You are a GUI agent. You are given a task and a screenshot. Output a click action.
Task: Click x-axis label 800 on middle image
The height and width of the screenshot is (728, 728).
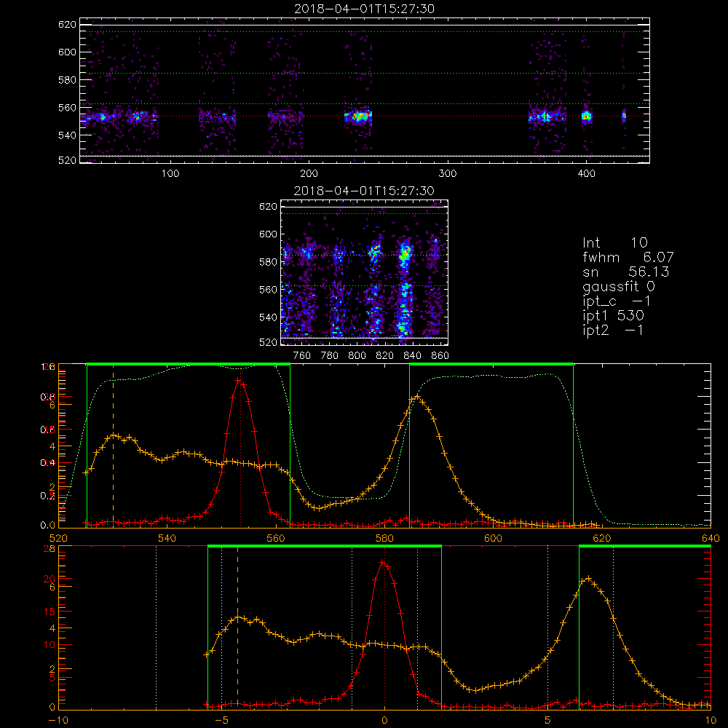357,356
